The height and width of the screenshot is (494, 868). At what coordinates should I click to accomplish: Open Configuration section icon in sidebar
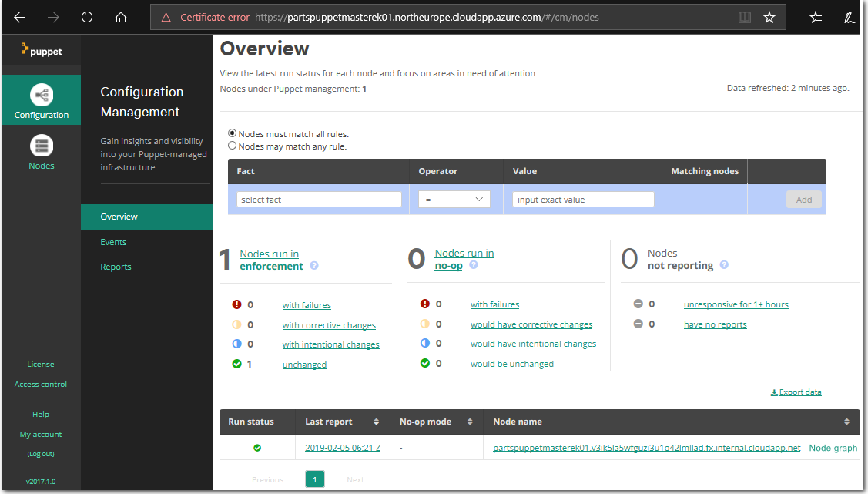(42, 95)
